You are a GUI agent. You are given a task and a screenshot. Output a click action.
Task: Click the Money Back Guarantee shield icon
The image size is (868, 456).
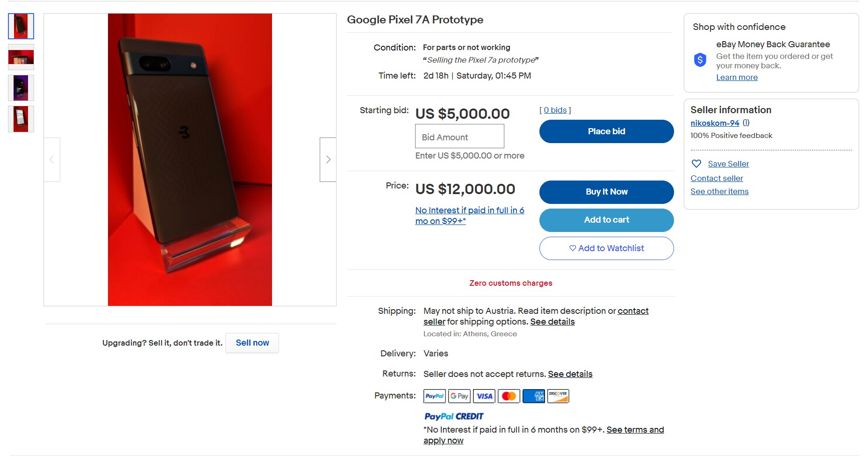coord(700,60)
